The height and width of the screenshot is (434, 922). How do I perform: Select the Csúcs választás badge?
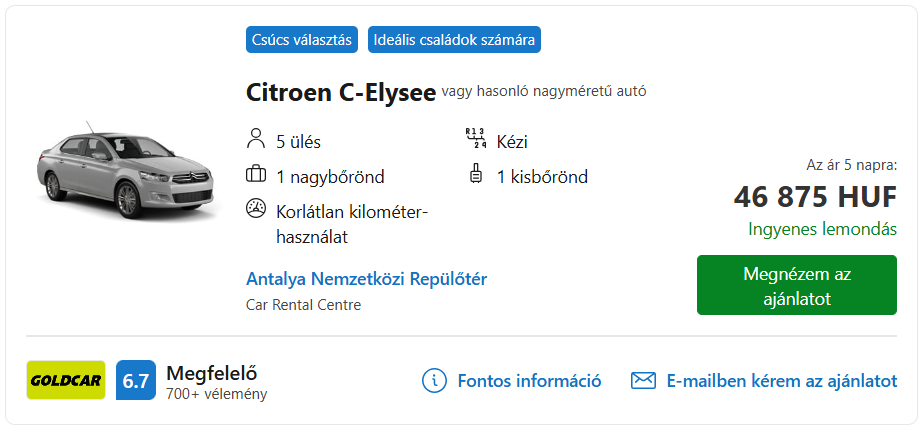pos(302,40)
